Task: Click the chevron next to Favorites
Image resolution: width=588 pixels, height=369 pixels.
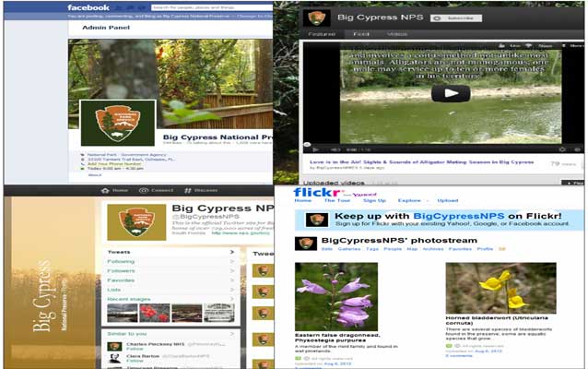Action: tap(232, 280)
